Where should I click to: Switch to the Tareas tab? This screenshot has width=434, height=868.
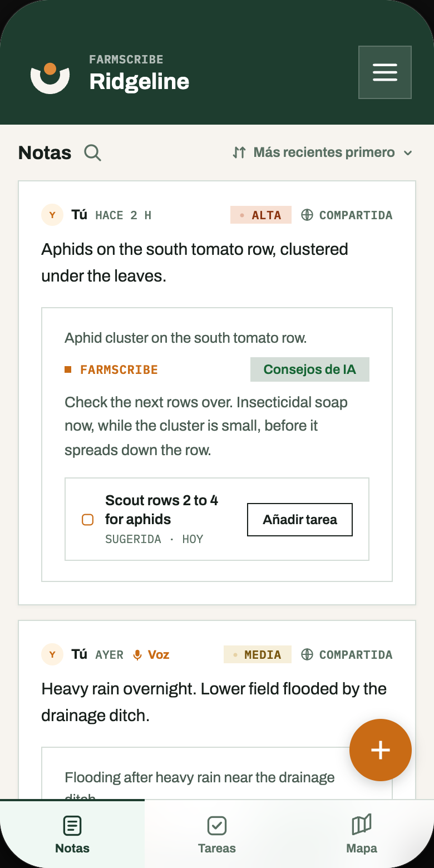pyautogui.click(x=217, y=834)
